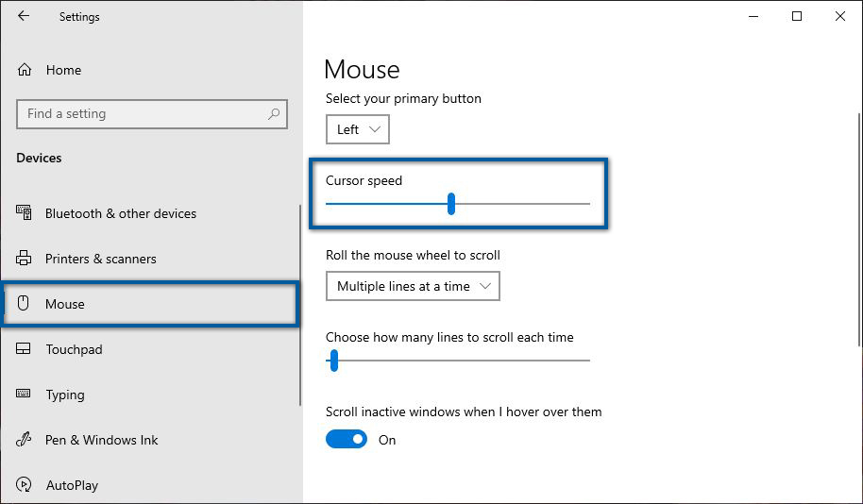The width and height of the screenshot is (863, 504).
Task: Click the Home house icon
Action: pos(25,70)
